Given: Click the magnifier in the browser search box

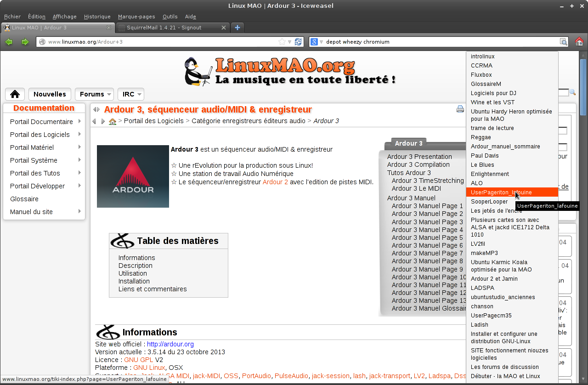Looking at the screenshot, I should 563,42.
